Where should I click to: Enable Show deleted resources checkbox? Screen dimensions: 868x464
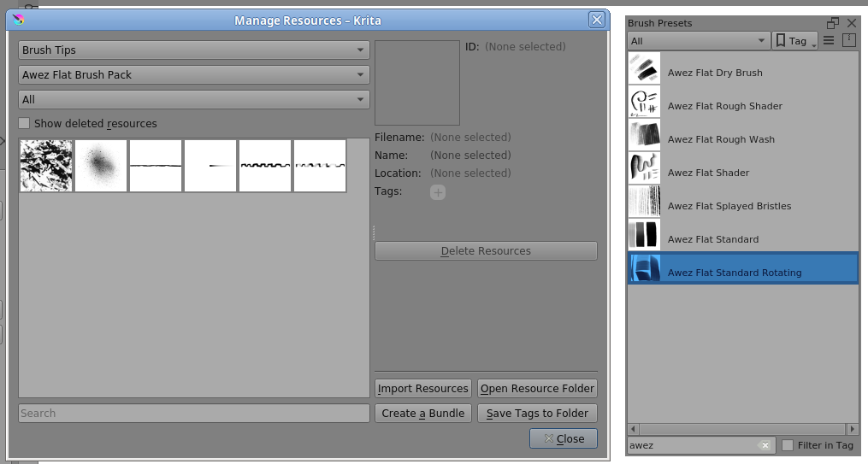click(x=24, y=123)
